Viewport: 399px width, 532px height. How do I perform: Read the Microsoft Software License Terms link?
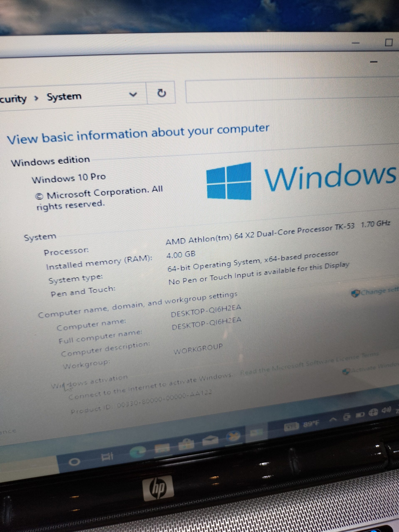tap(309, 363)
